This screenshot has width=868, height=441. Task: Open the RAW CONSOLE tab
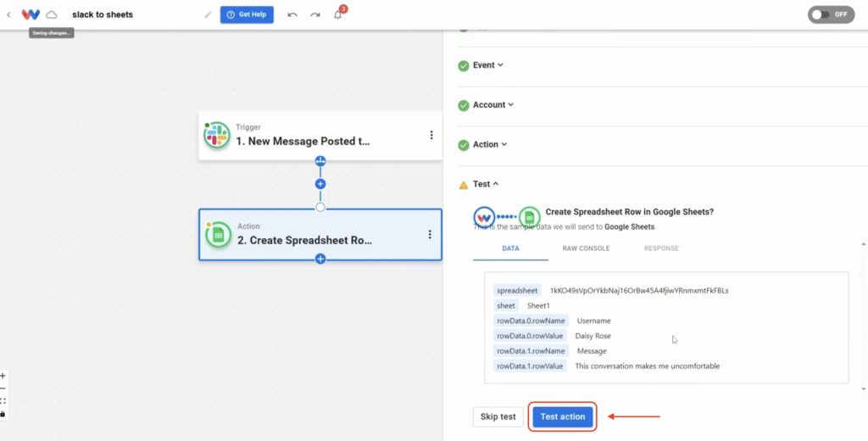pyautogui.click(x=586, y=248)
